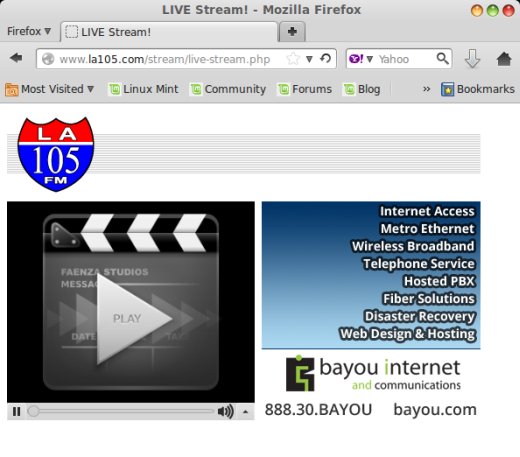Open the Downloads arrow button
Screen dimensions: 520x457
click(x=472, y=59)
